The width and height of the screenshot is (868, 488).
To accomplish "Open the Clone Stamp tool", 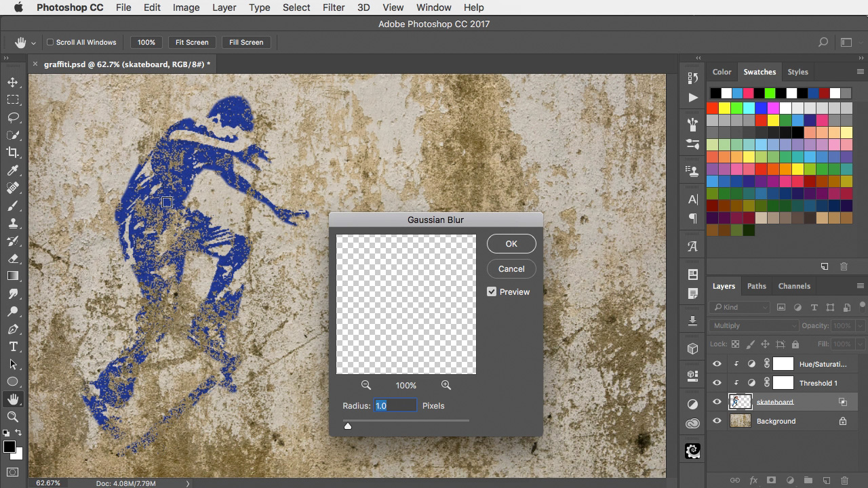I will tap(14, 224).
